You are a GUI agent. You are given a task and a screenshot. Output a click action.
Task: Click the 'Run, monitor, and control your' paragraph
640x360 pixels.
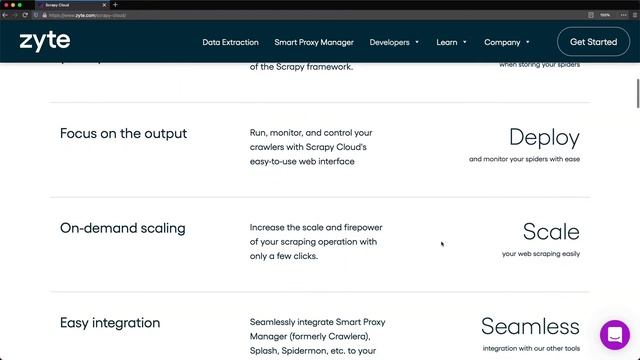311,147
